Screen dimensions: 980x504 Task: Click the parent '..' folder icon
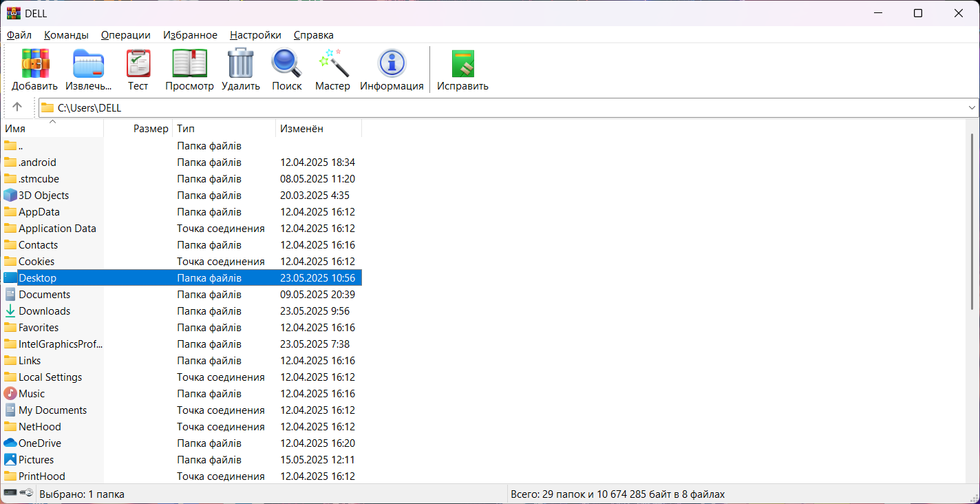(x=10, y=146)
